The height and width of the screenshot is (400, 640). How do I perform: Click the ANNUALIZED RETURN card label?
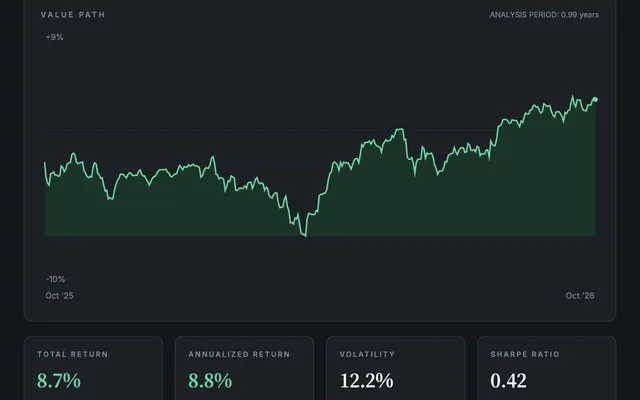click(239, 354)
